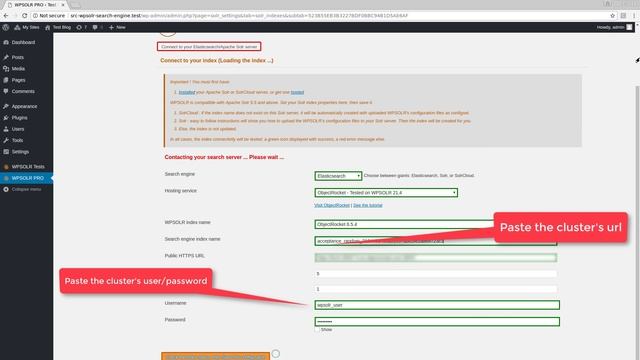
Task: Select WPSOLR PRO in sidebar
Action: pyautogui.click(x=26, y=178)
